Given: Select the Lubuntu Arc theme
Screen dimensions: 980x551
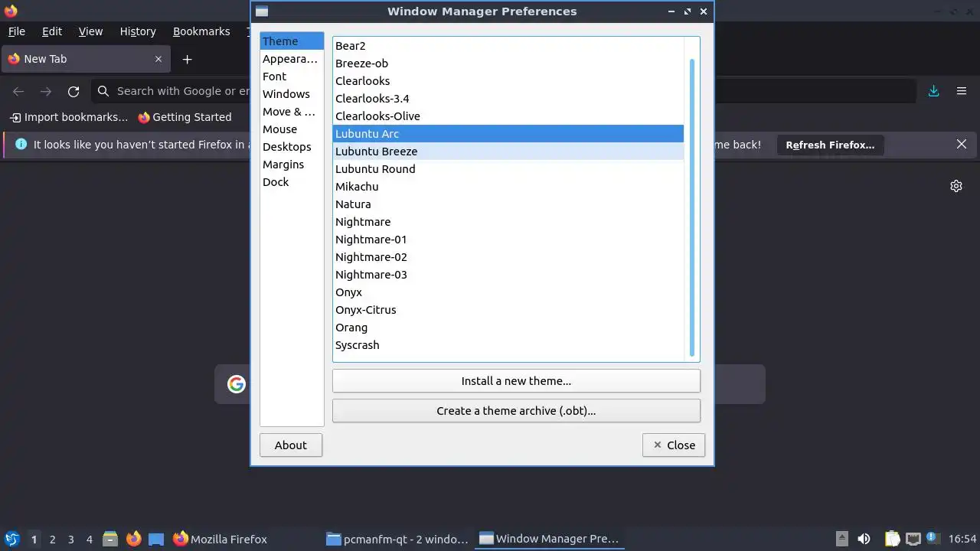Looking at the screenshot, I should [x=508, y=134].
